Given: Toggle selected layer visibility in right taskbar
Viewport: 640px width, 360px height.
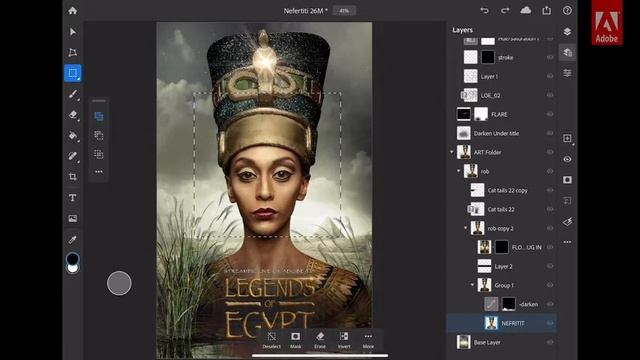Looking at the screenshot, I should coord(567,159).
